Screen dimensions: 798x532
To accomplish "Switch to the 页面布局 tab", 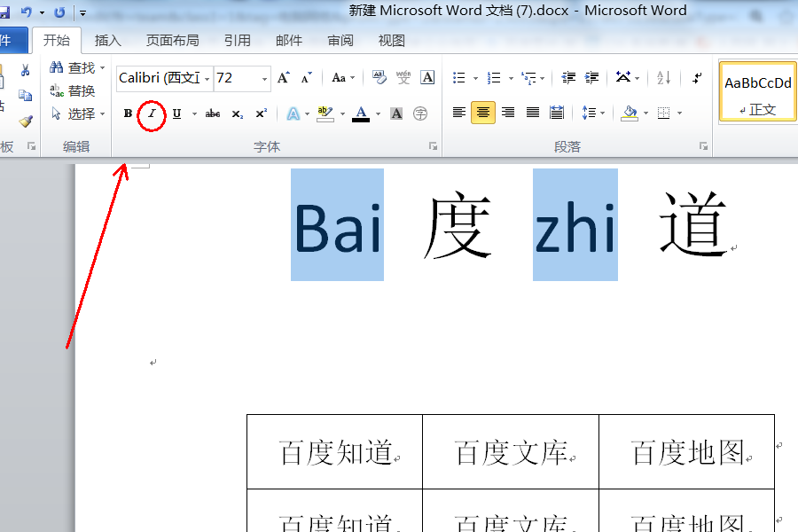I will click(x=173, y=40).
